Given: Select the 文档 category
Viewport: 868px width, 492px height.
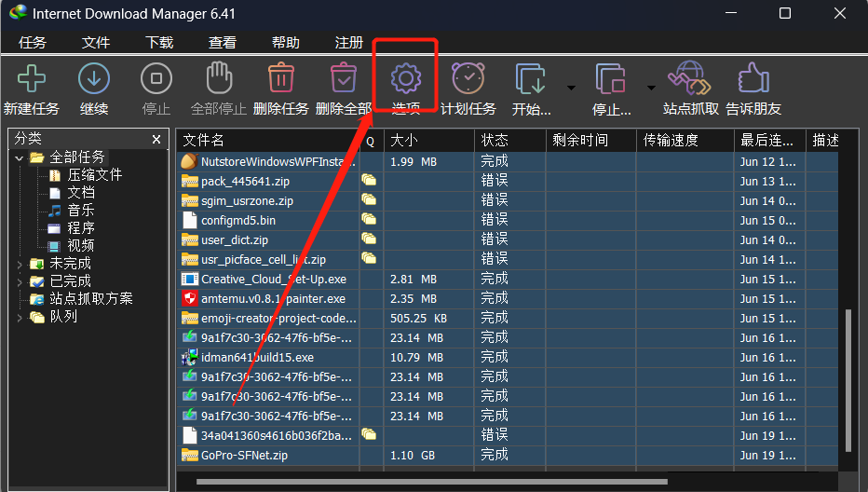Looking at the screenshot, I should pos(81,193).
